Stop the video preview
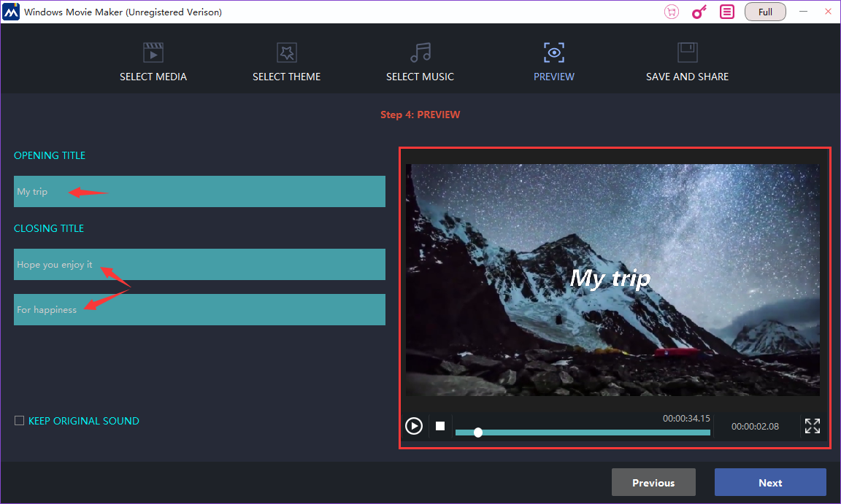 coord(439,426)
